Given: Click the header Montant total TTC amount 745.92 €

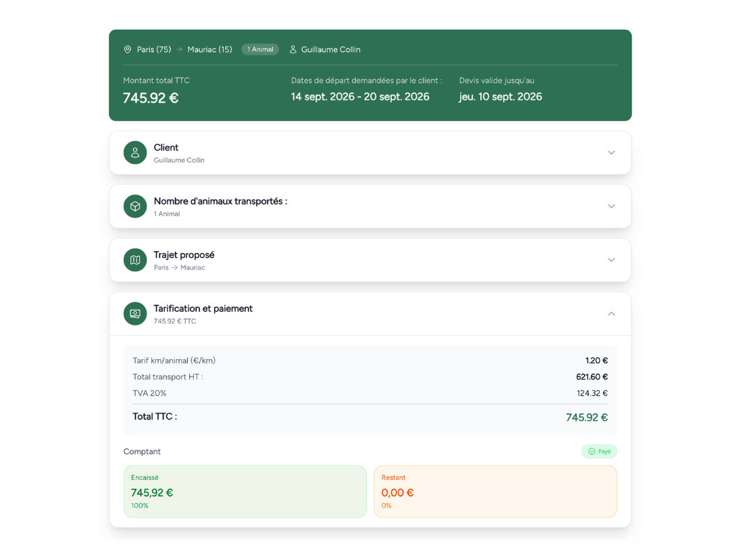Looking at the screenshot, I should tap(151, 98).
